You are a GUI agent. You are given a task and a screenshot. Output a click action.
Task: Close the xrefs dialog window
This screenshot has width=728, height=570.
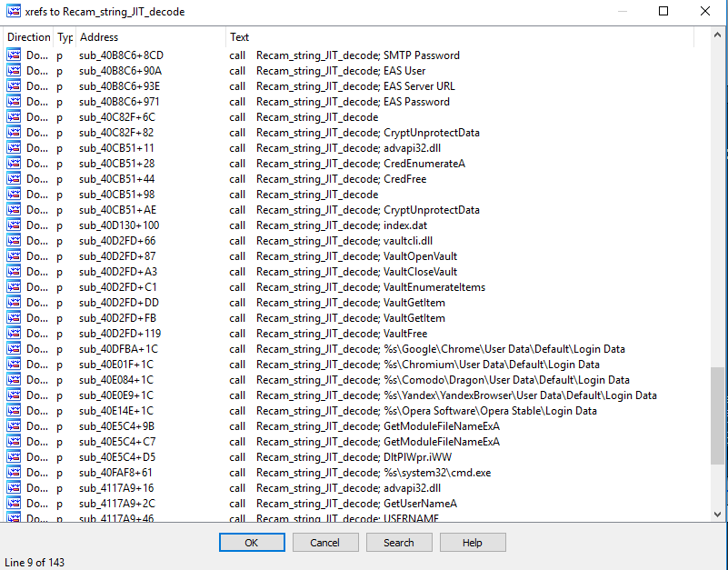[x=704, y=11]
